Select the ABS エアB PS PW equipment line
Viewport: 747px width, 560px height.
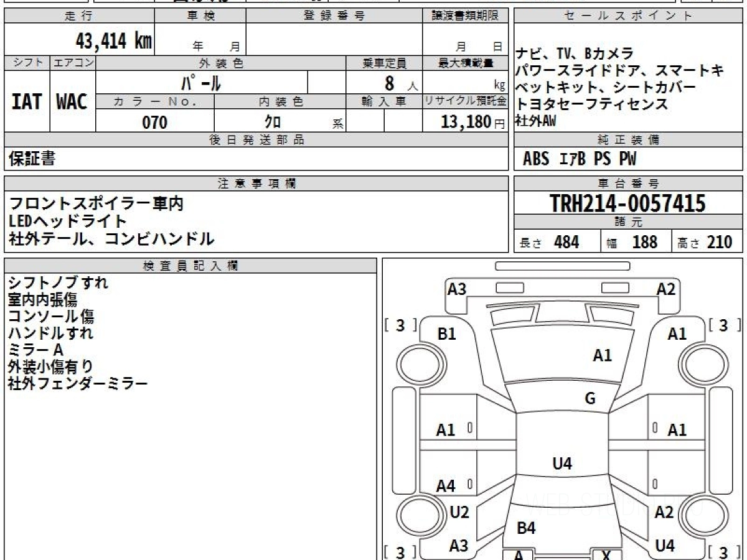tap(580, 159)
